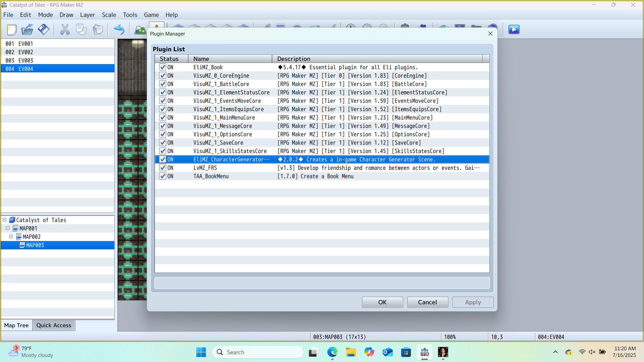Open Microsoft Store from taskbar
This screenshot has height=362, width=644.
coord(406,352)
